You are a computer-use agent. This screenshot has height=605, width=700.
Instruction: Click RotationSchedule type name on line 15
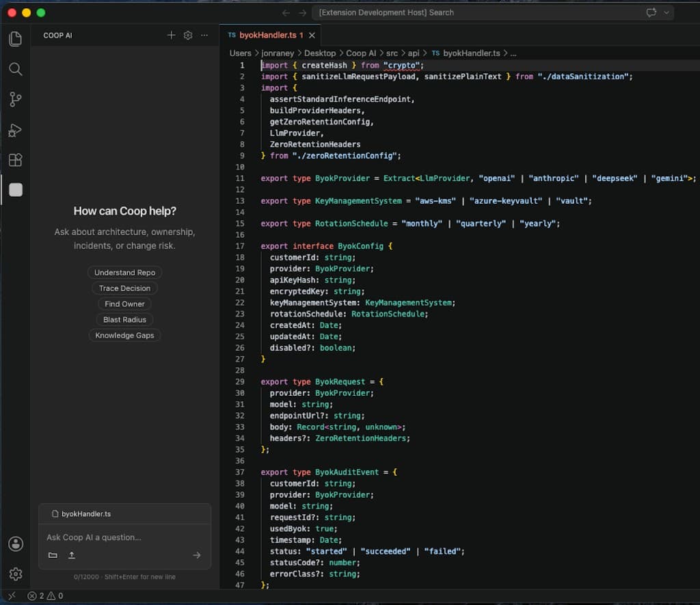tap(351, 224)
